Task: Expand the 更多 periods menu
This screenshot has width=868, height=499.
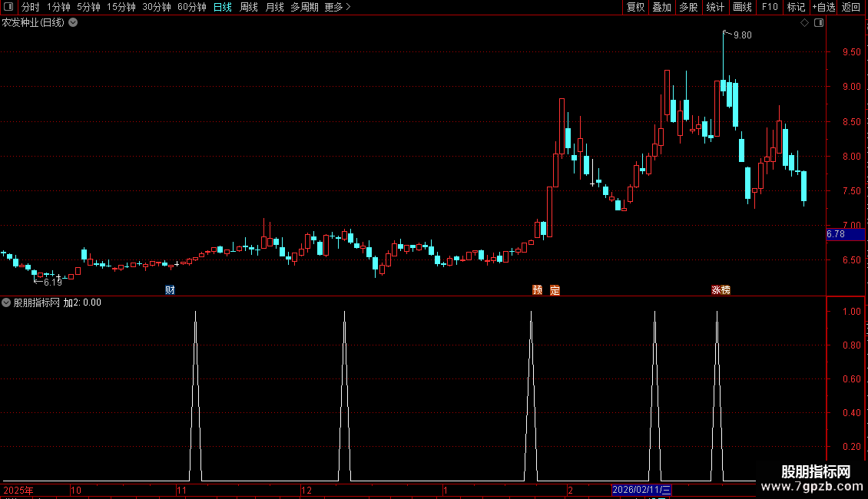Action: coord(338,7)
